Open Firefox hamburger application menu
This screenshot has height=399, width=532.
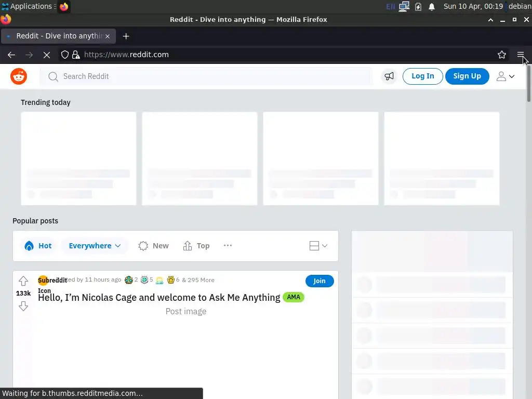[x=521, y=55]
